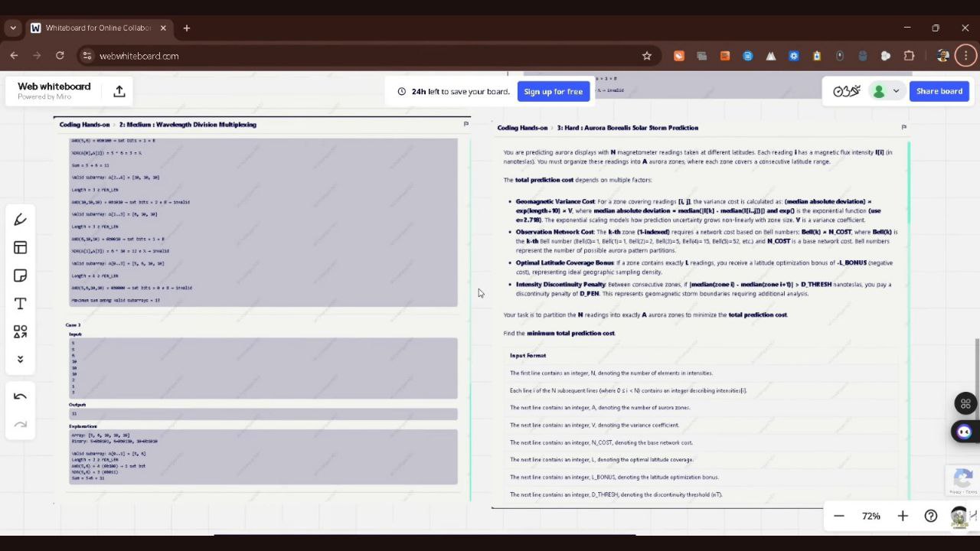
Task: Open the Shapes tool
Action: coord(21,331)
